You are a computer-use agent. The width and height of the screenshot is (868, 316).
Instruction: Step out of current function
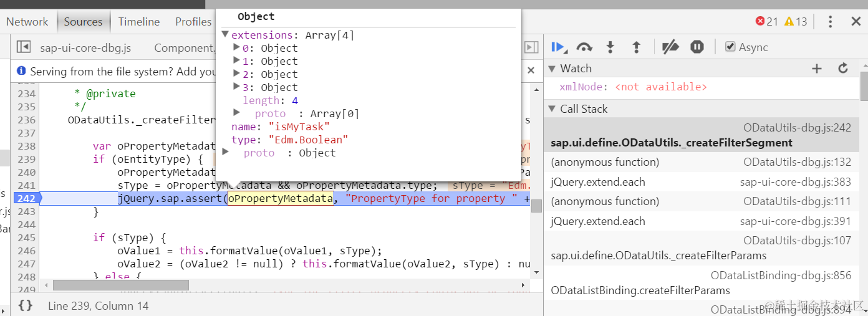pos(636,47)
